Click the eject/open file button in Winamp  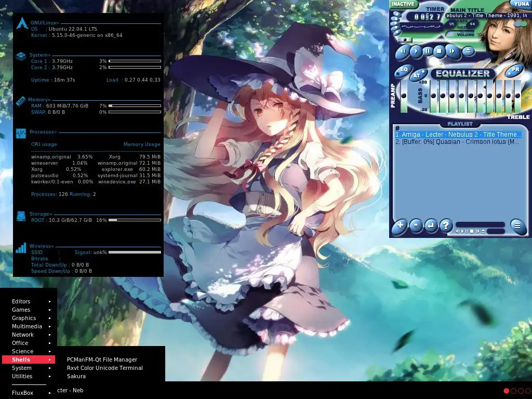point(468,51)
